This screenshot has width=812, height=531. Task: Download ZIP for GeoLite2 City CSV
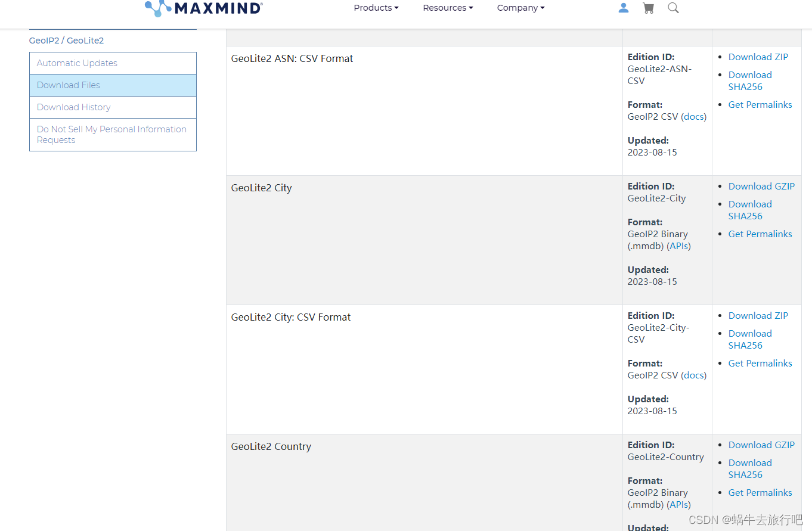(758, 316)
